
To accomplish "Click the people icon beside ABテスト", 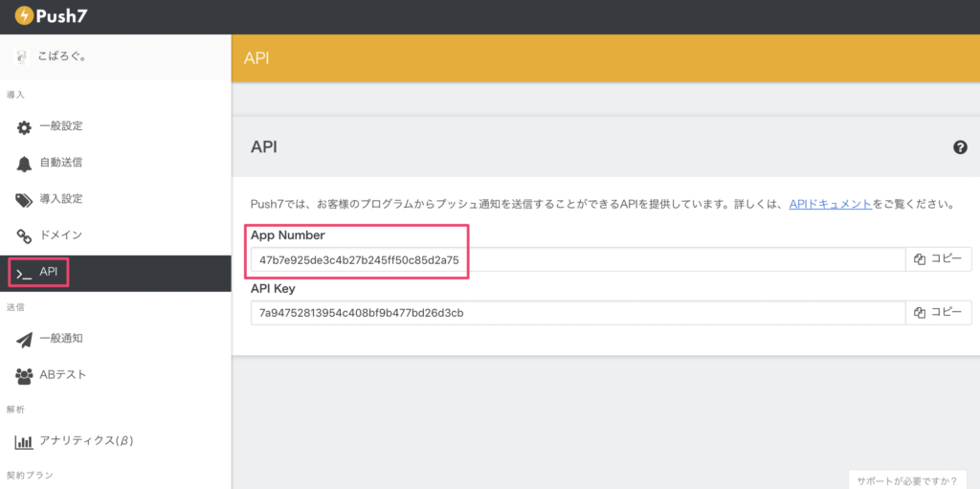I will coord(24,376).
